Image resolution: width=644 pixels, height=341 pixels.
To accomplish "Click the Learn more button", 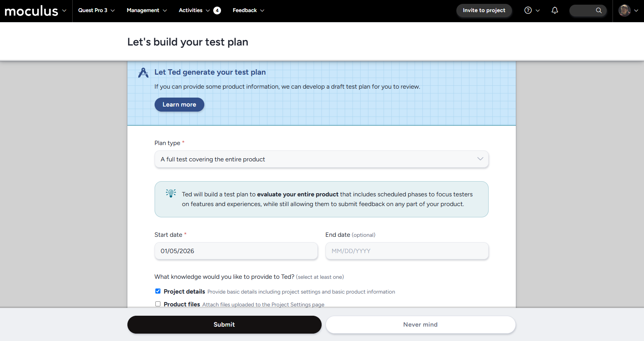I will point(179,105).
